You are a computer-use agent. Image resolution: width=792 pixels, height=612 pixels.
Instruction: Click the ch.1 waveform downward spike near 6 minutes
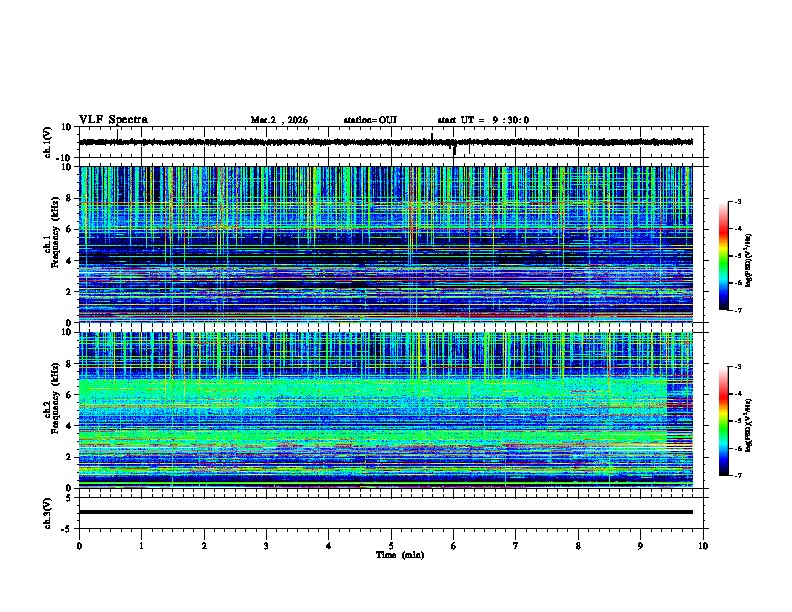click(x=454, y=149)
